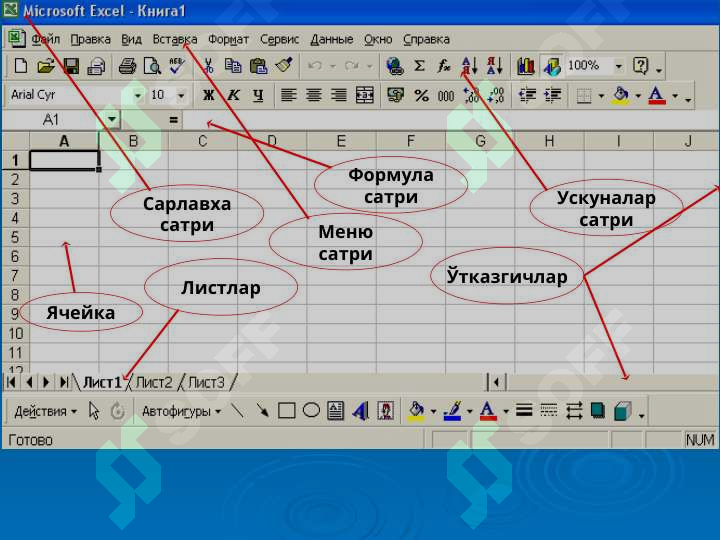Open the font size 10 dropdown
Viewport: 720px width, 540px height.
pyautogui.click(x=181, y=96)
